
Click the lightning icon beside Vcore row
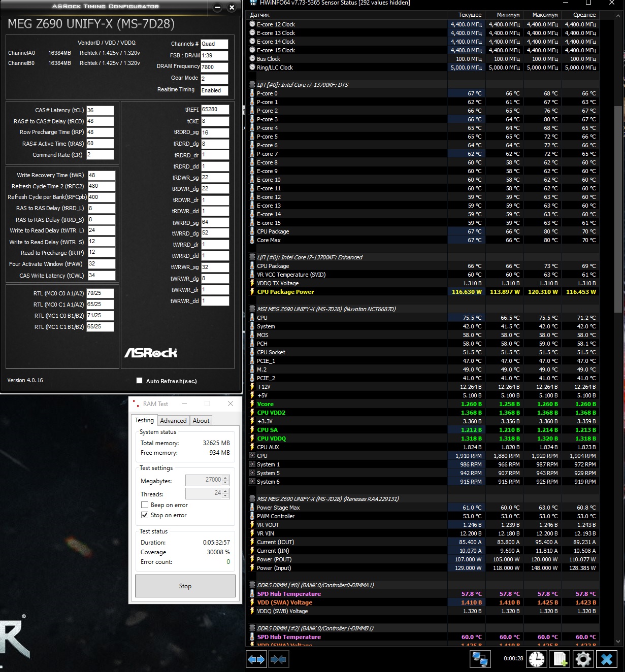pyautogui.click(x=252, y=404)
